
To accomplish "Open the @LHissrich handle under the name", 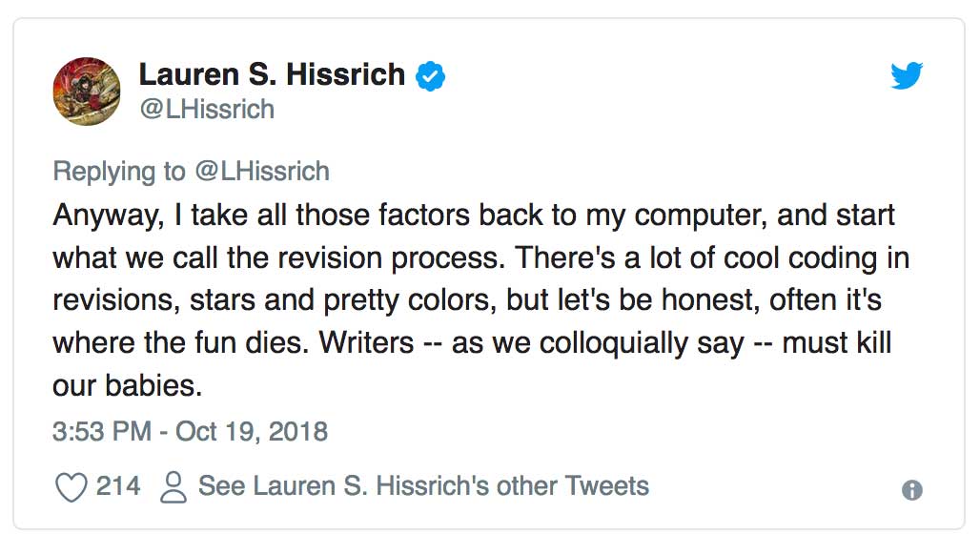I will point(207,110).
